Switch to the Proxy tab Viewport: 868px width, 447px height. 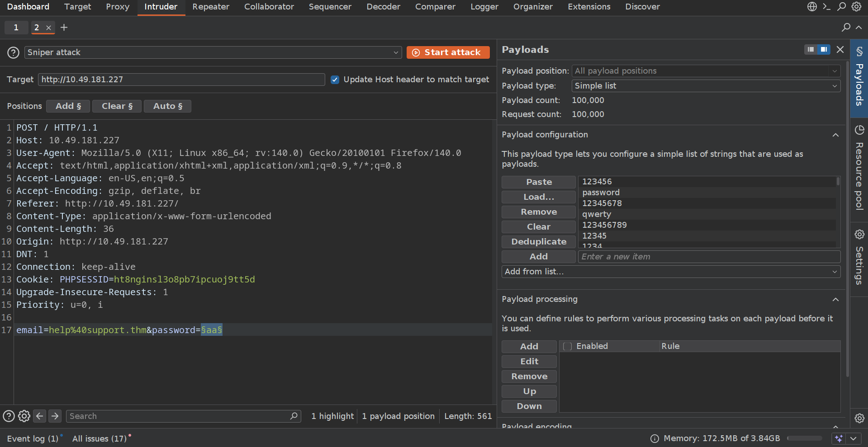[118, 7]
